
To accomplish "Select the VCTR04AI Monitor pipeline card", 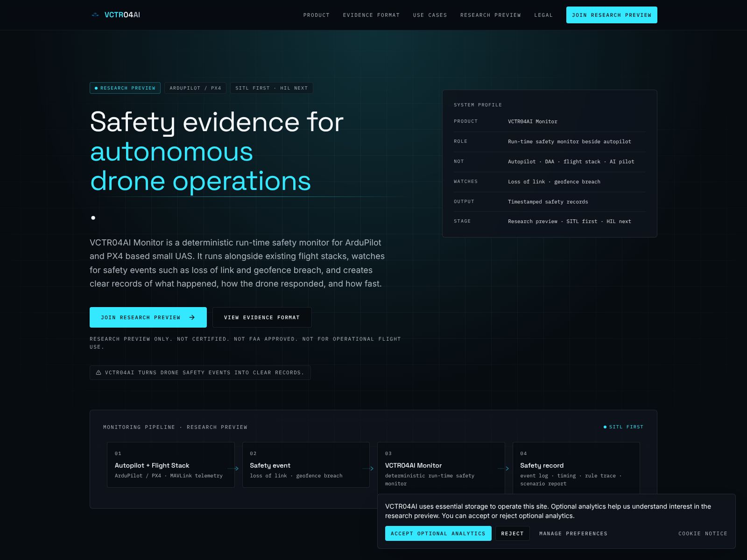I will pos(441,468).
